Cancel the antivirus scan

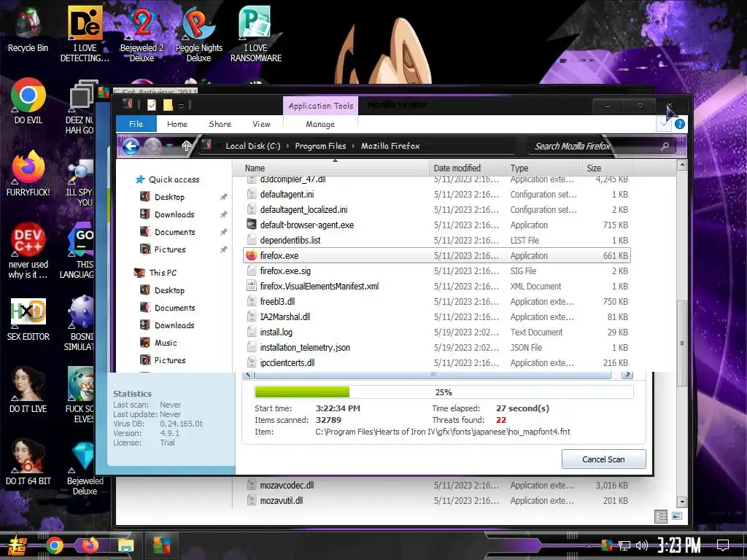click(603, 459)
